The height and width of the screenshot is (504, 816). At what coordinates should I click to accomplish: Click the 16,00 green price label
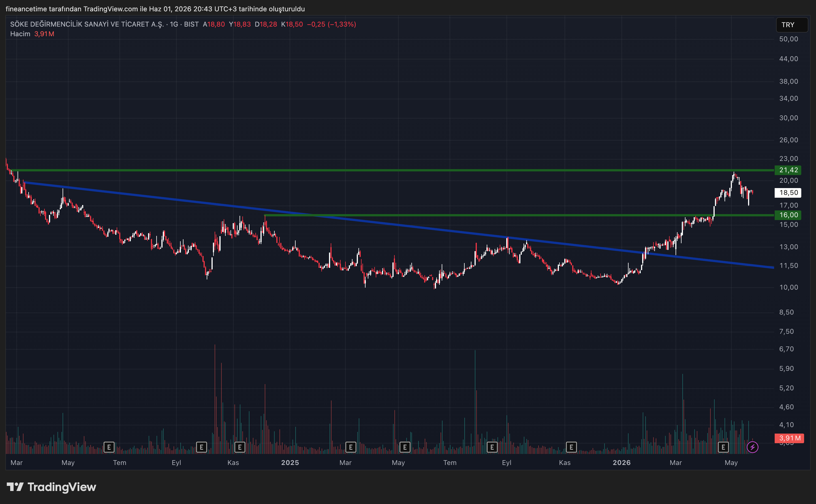(787, 215)
